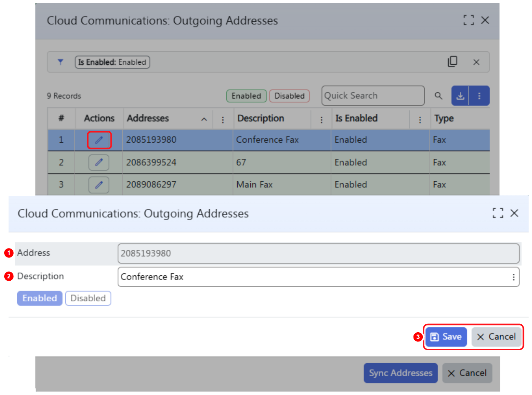The width and height of the screenshot is (532, 395).
Task: Click the Actions column header
Action: 99,119
